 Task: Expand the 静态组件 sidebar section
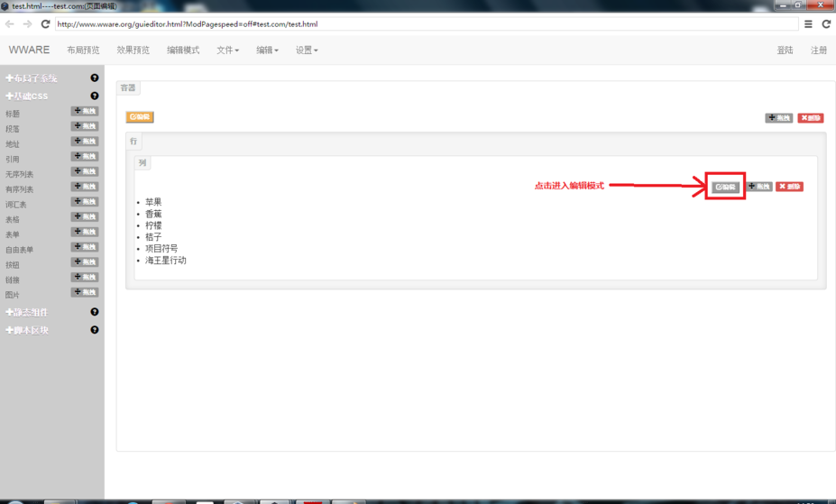pyautogui.click(x=27, y=312)
